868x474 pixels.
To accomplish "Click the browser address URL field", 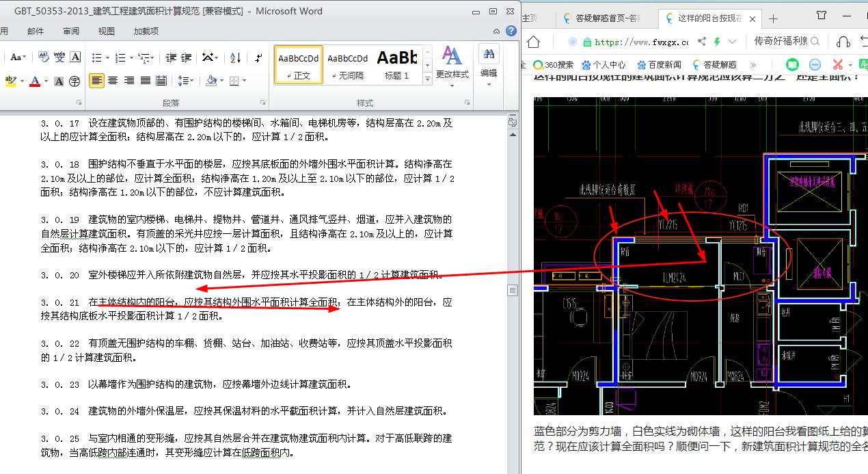I will (642, 42).
